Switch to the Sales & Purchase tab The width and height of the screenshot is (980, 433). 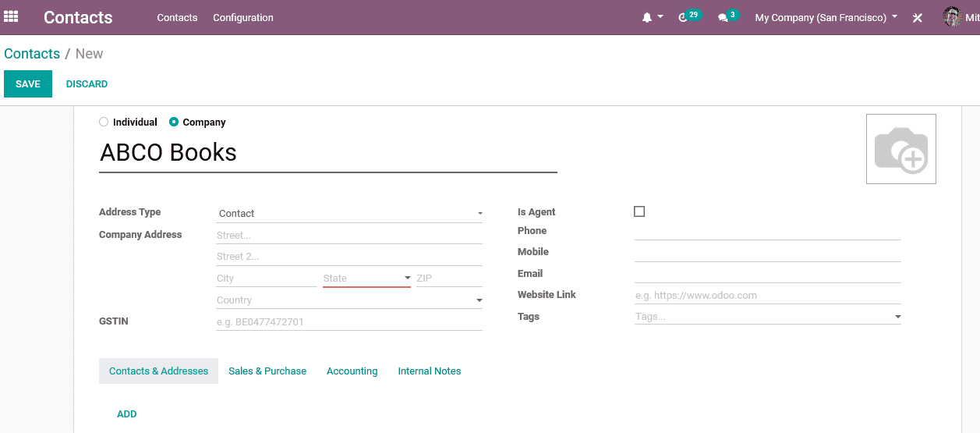(x=267, y=371)
